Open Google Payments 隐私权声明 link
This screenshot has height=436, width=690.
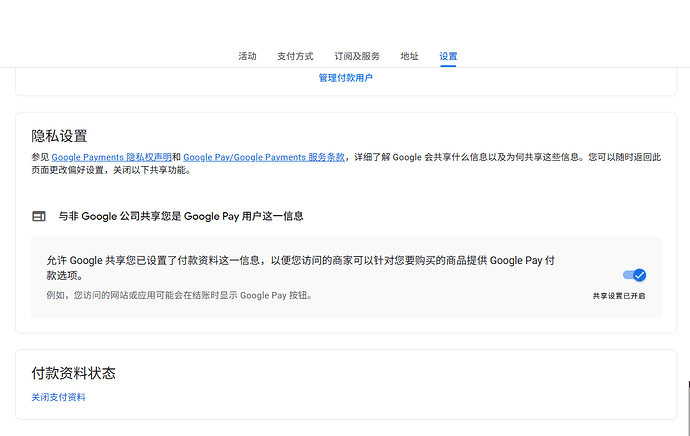111,157
